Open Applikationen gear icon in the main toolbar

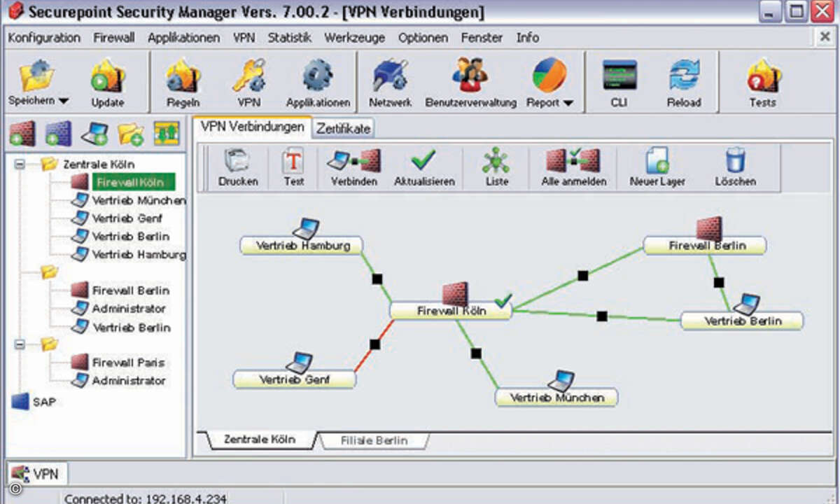coord(318,75)
